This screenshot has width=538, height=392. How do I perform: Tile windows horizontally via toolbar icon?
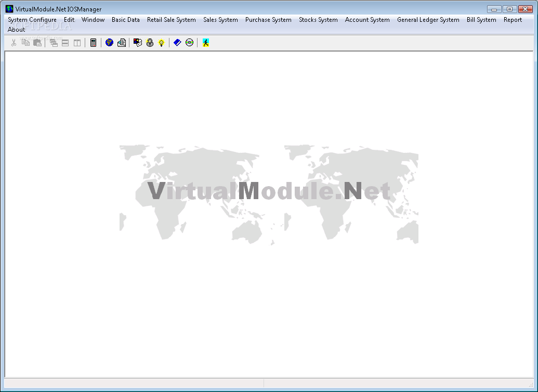65,43
